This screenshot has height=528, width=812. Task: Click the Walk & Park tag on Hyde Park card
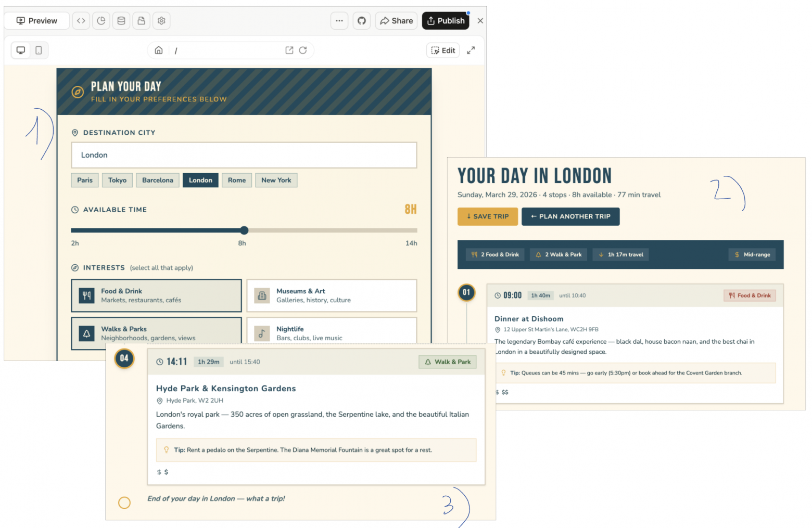(x=448, y=362)
